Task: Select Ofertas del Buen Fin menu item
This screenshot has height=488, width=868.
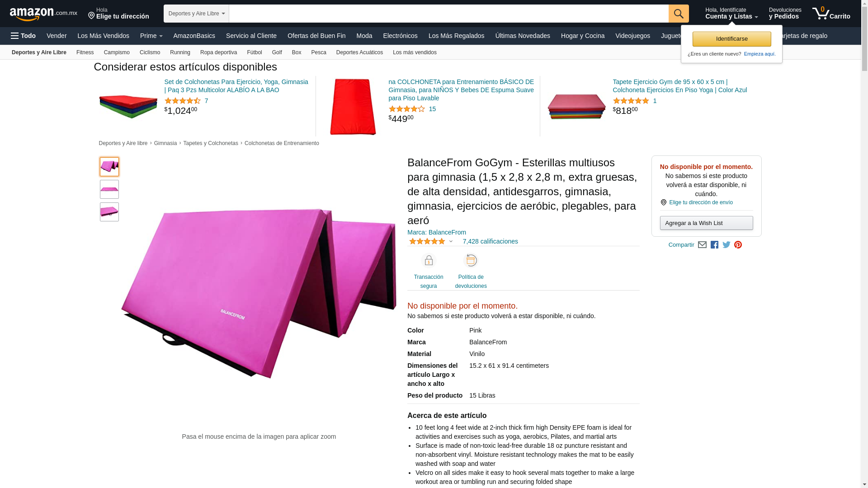Action: [316, 36]
